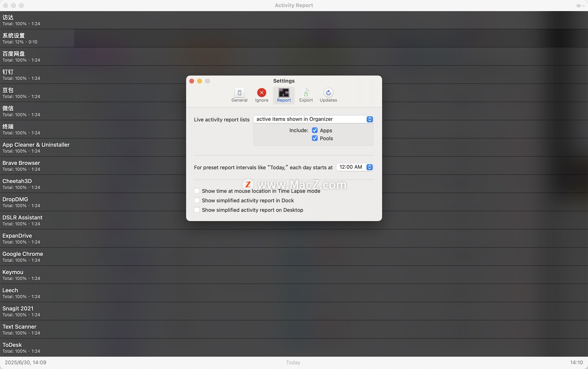Select the Google Chrome row
This screenshot has height=369, width=588.
(x=294, y=257)
